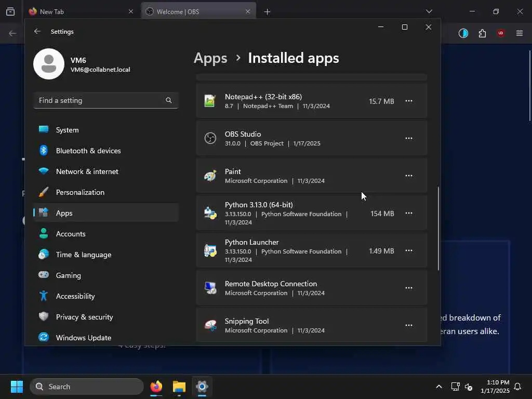Click the Apps breadcrumb link

coord(210,58)
